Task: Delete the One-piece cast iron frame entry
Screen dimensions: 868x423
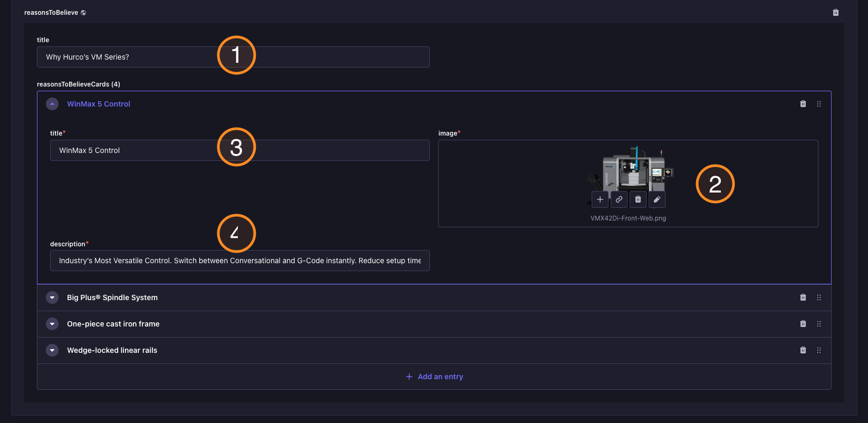Action: click(803, 324)
